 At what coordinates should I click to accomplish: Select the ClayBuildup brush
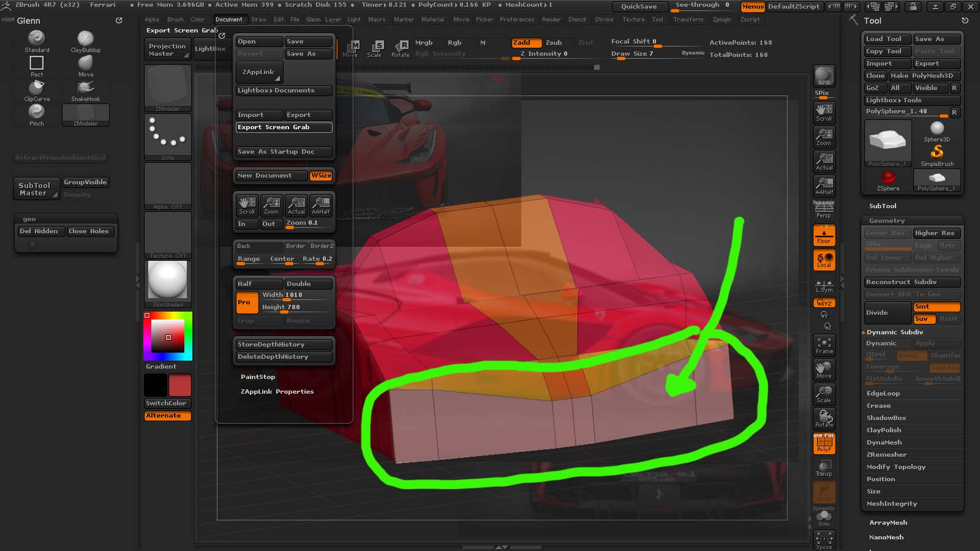pyautogui.click(x=85, y=41)
